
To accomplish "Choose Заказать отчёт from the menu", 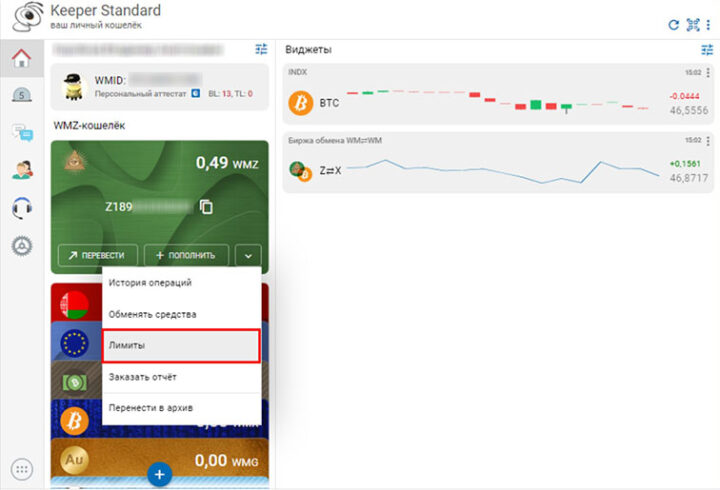I will [181, 377].
